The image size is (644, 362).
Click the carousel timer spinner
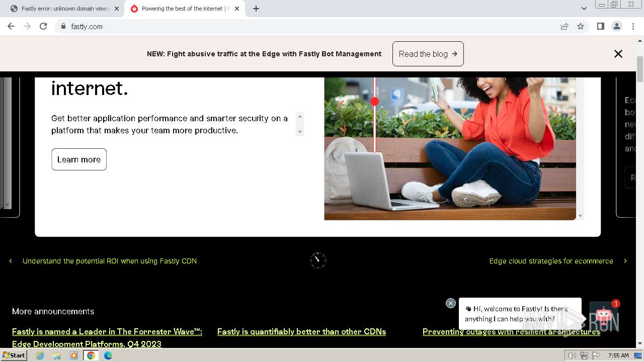click(318, 260)
